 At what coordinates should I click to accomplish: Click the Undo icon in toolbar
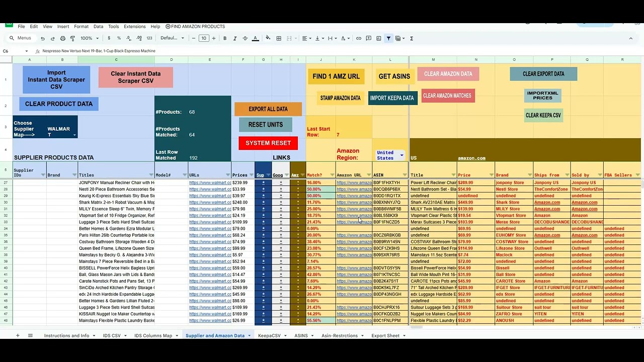coord(43,38)
